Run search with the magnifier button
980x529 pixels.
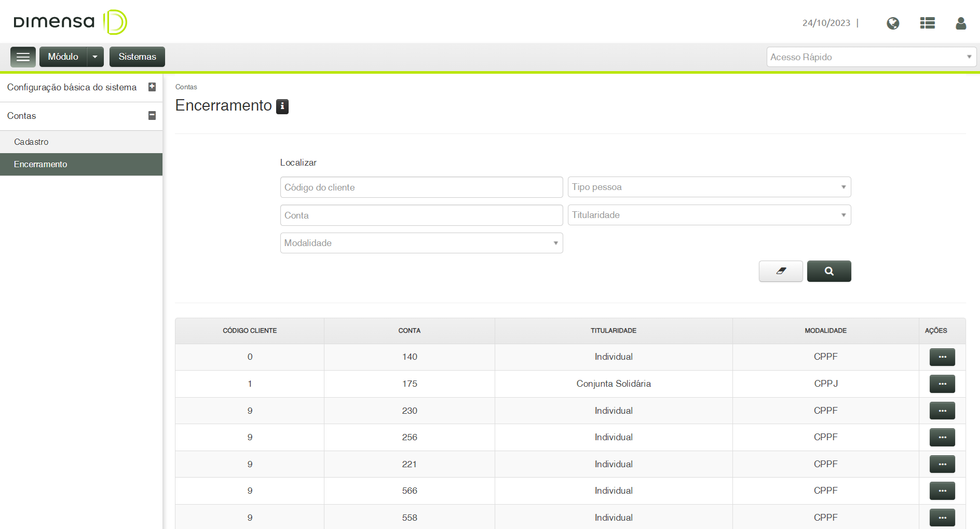pyautogui.click(x=829, y=271)
